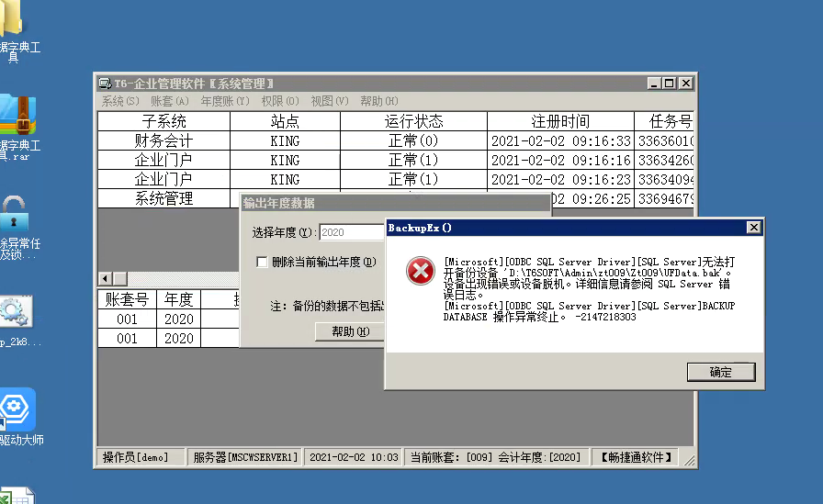Select the 系统管理 row cell

point(163,198)
